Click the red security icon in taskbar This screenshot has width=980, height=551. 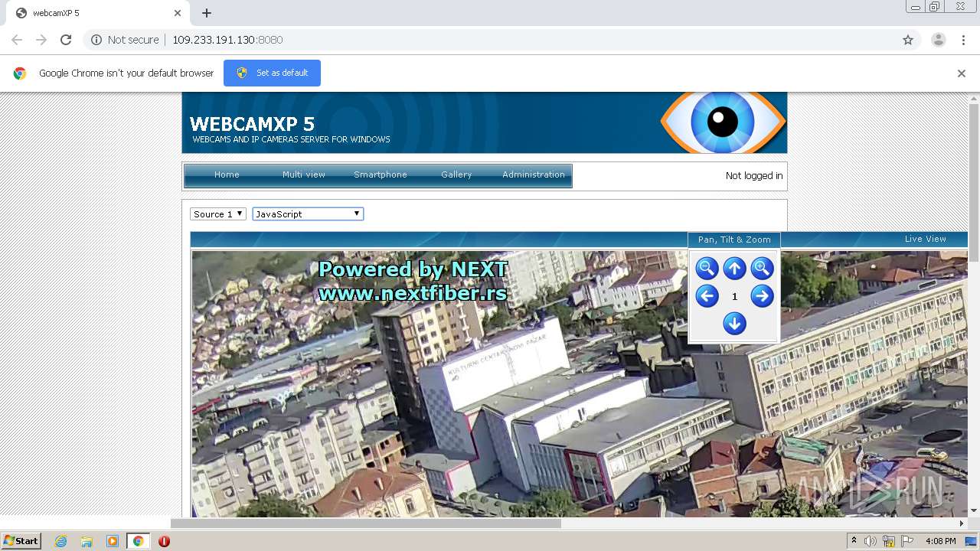click(x=164, y=541)
